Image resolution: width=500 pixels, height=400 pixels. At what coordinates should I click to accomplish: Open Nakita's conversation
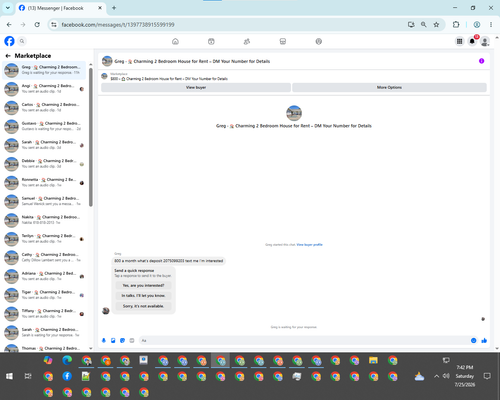click(44, 220)
